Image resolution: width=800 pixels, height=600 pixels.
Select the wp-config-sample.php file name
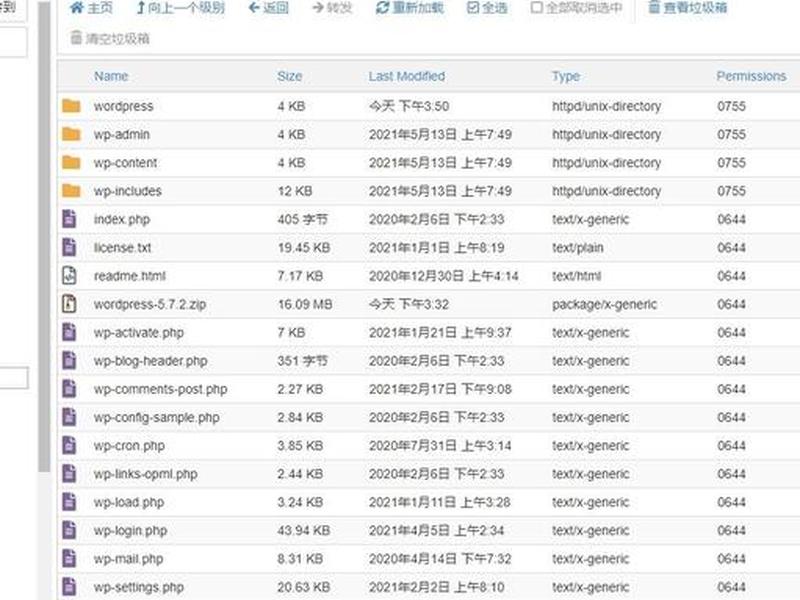pyautogui.click(x=157, y=418)
